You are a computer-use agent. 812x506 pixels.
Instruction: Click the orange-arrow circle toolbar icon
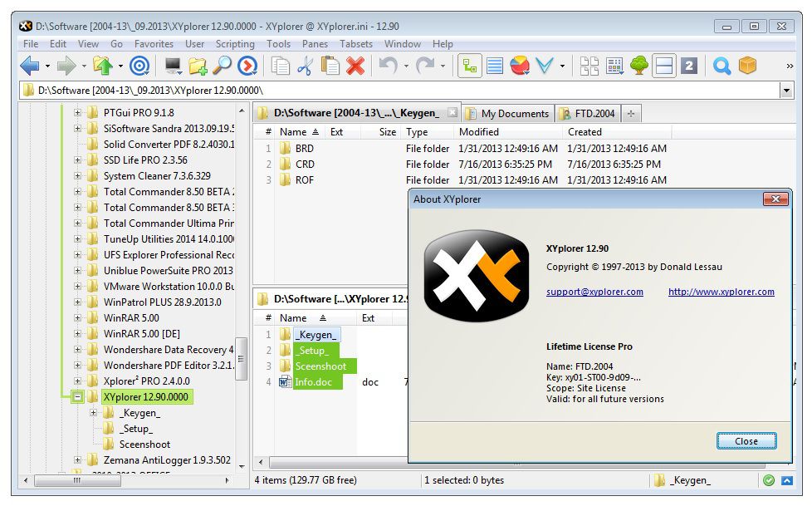[x=247, y=66]
